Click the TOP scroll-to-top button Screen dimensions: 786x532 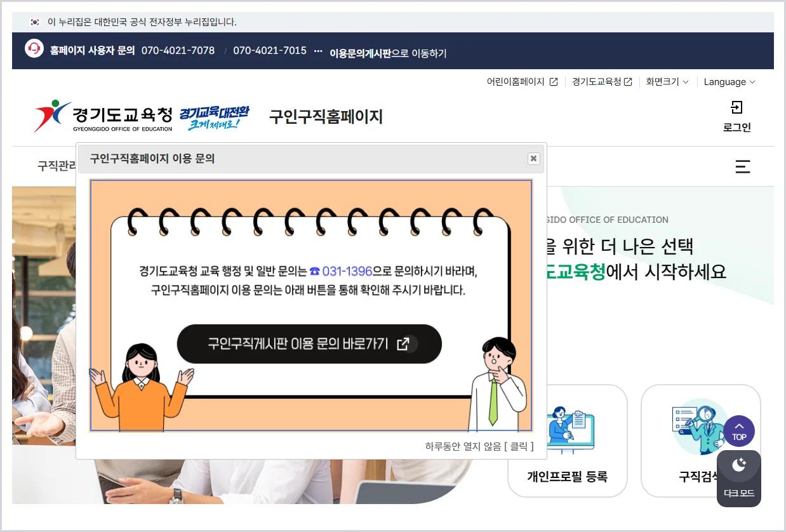point(739,431)
